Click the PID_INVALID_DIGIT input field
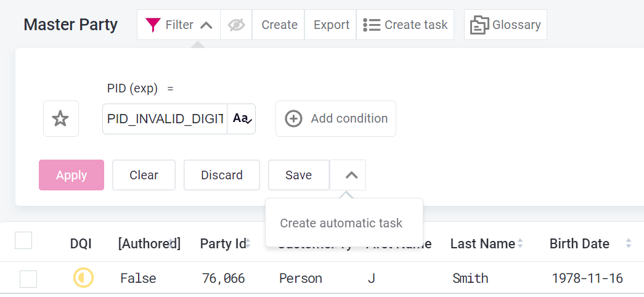The image size is (644, 297). point(165,119)
